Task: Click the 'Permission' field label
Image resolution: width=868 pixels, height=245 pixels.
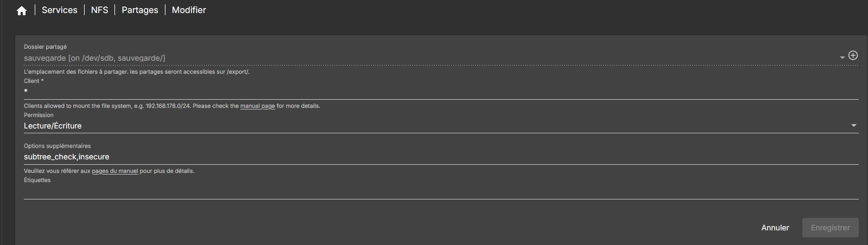Action: click(39, 115)
